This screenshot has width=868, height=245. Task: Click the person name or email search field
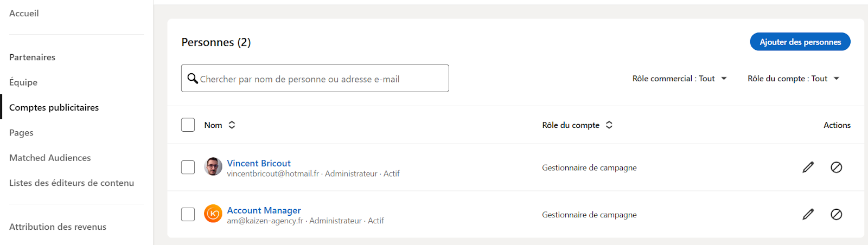point(315,79)
